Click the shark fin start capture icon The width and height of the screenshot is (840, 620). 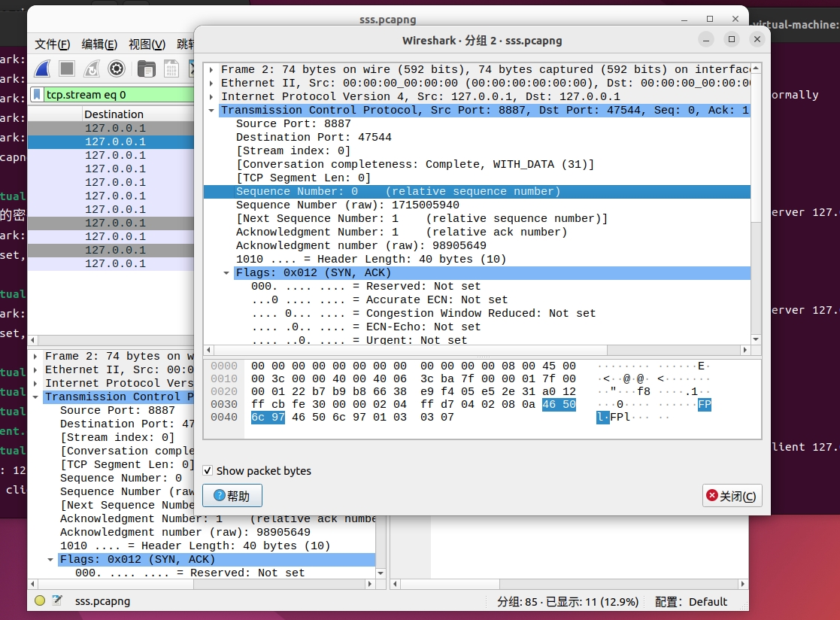pos(42,68)
